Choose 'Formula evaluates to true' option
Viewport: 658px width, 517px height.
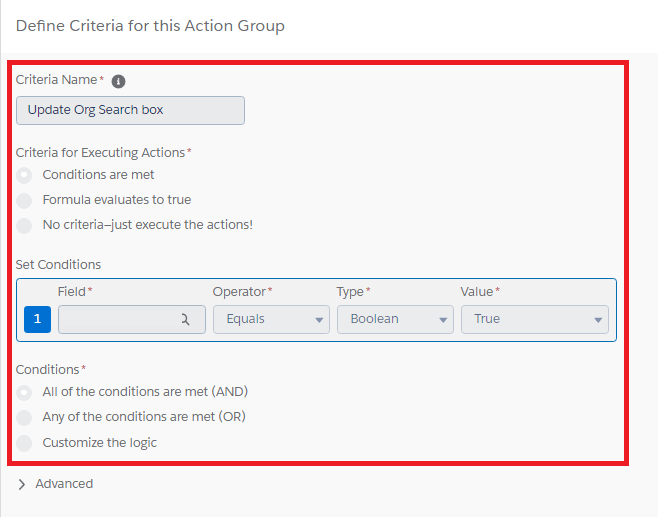[25, 200]
